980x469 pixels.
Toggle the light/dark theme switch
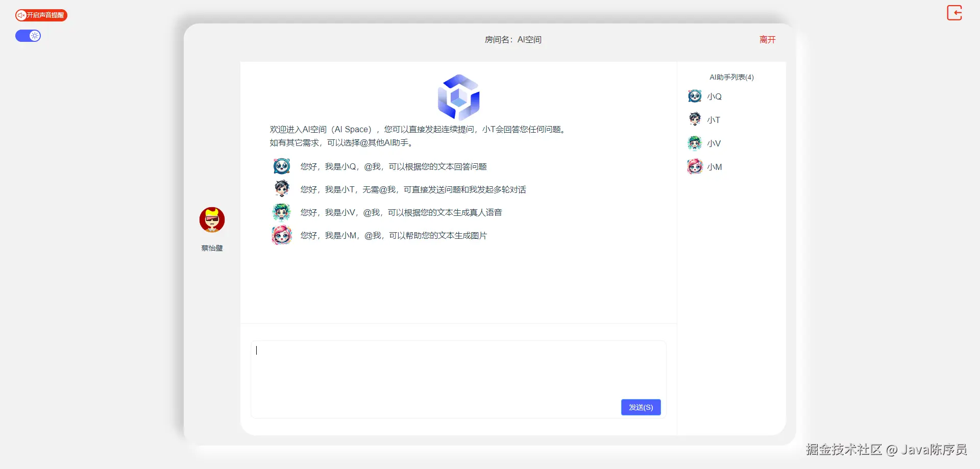click(x=28, y=36)
